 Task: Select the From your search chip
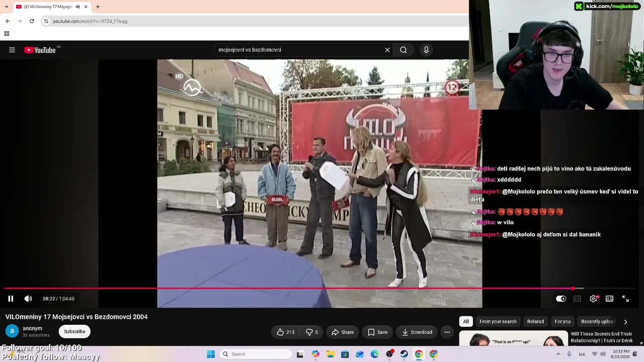(x=498, y=321)
